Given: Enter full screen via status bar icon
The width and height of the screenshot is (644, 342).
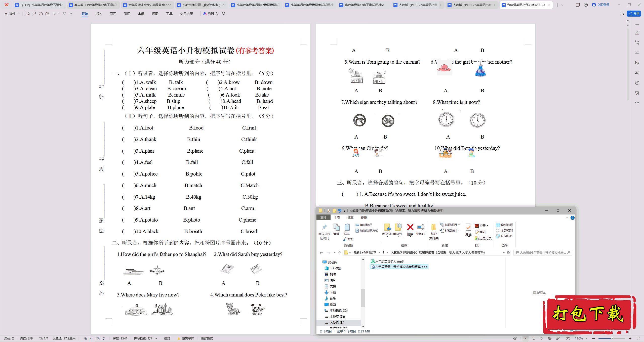Looking at the screenshot, I should click(x=638, y=338).
